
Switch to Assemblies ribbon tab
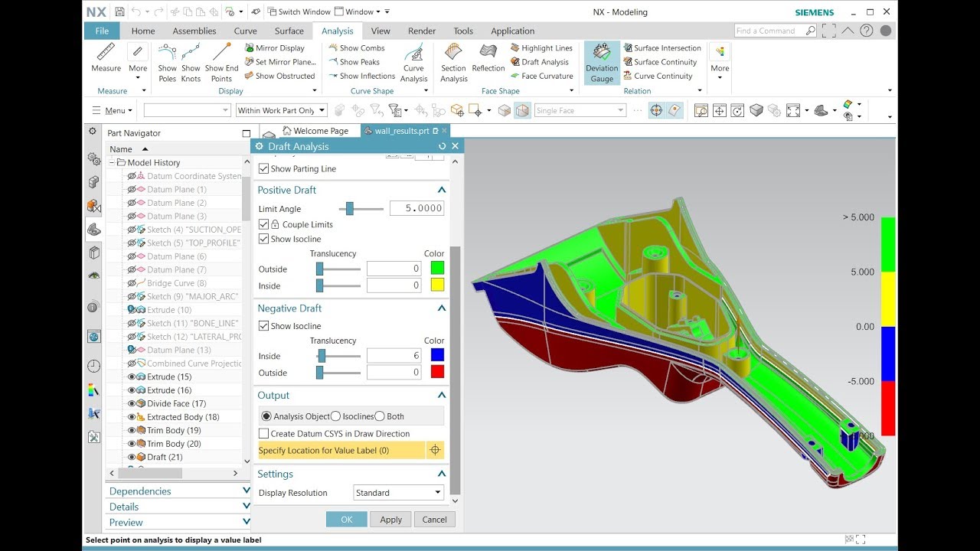pos(194,31)
